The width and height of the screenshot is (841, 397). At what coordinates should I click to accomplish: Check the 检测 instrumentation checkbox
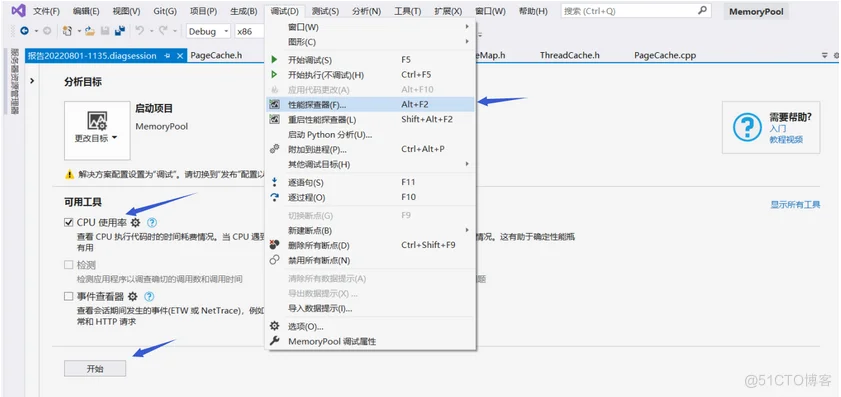(68, 264)
